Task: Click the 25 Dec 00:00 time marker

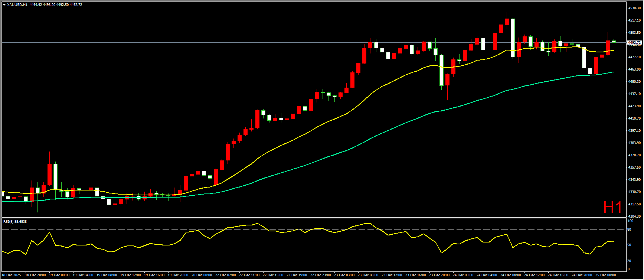Action: (605, 275)
